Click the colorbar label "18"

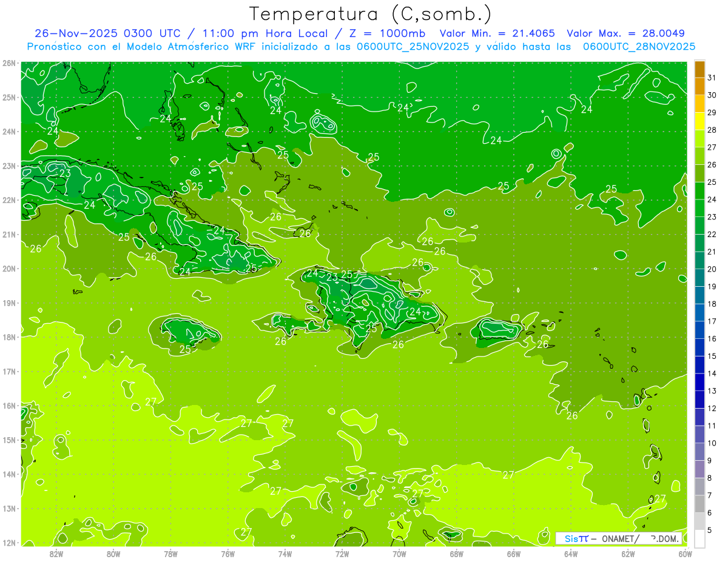(712, 304)
